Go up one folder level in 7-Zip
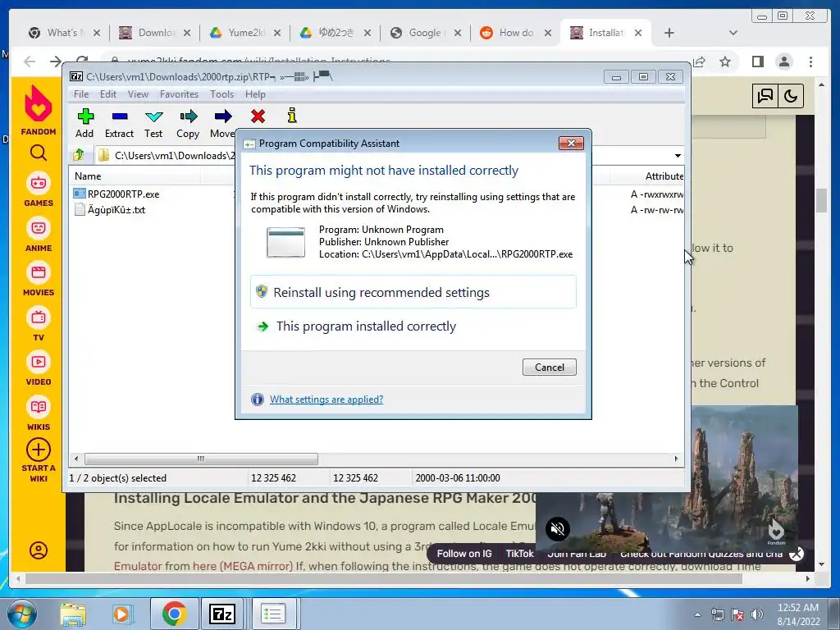840x630 pixels. 79,155
